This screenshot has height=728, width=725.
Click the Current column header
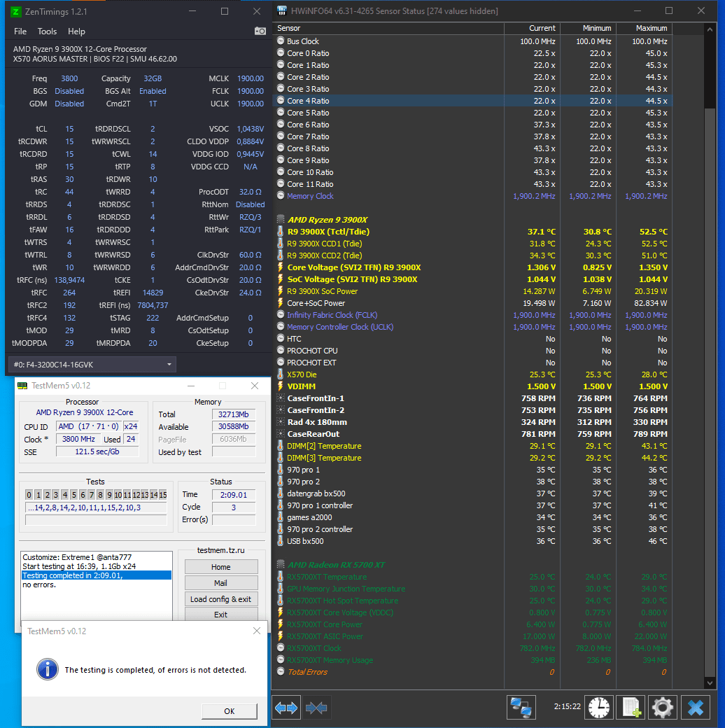[533, 28]
